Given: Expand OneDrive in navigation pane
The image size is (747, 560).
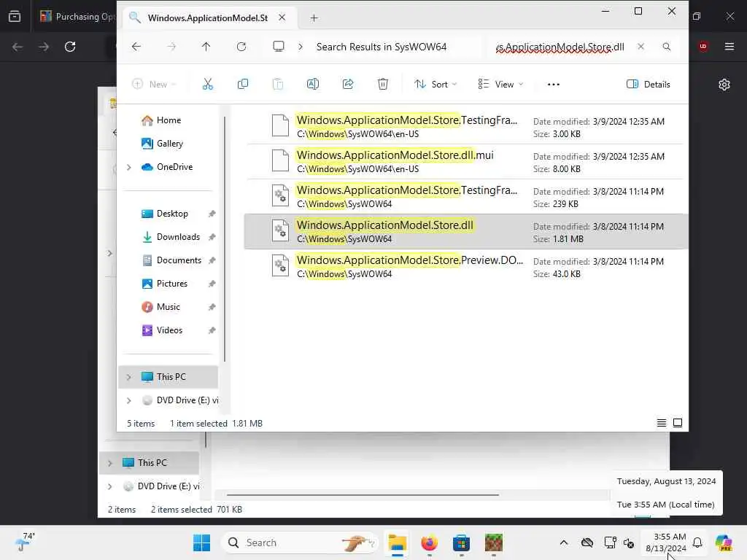Looking at the screenshot, I should click(x=128, y=167).
